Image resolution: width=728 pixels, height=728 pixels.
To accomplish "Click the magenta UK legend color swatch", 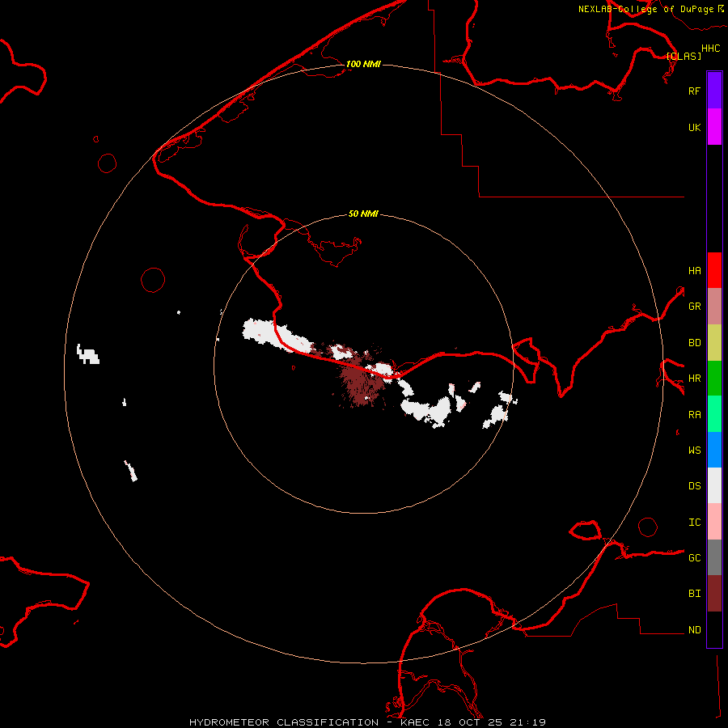I will pos(714,127).
